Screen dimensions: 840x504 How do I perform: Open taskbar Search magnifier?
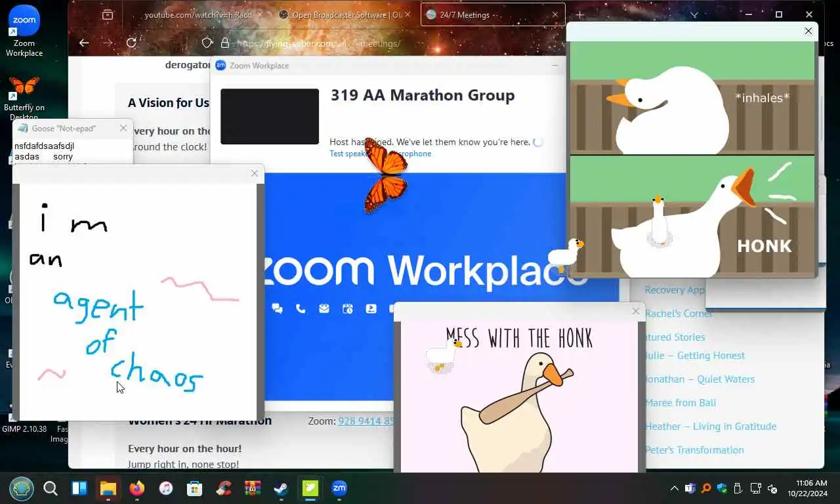51,488
